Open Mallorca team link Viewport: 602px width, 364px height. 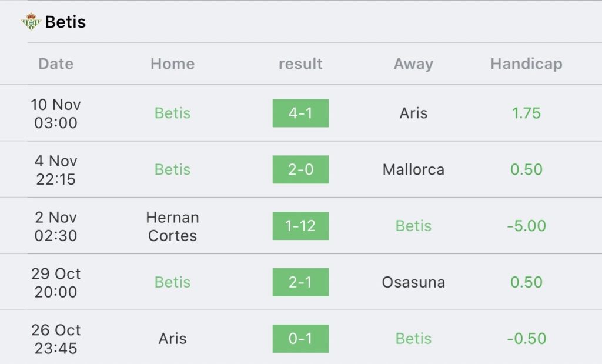pos(413,169)
